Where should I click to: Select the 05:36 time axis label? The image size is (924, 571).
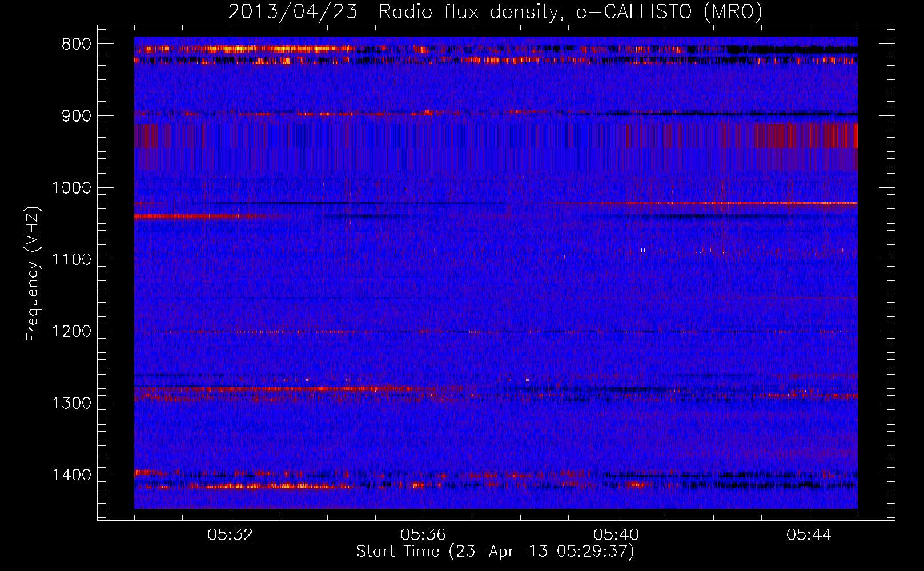423,535
